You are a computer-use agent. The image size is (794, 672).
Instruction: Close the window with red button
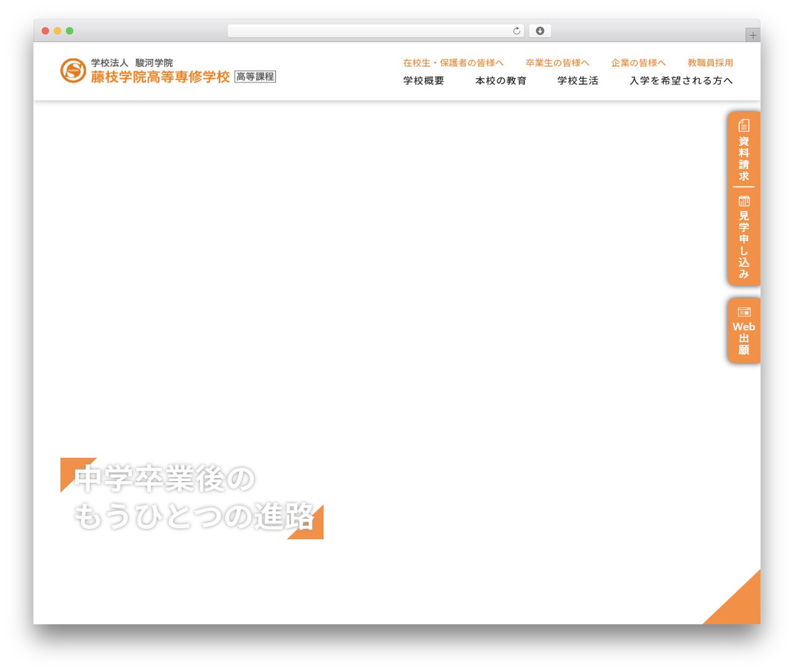tap(45, 31)
